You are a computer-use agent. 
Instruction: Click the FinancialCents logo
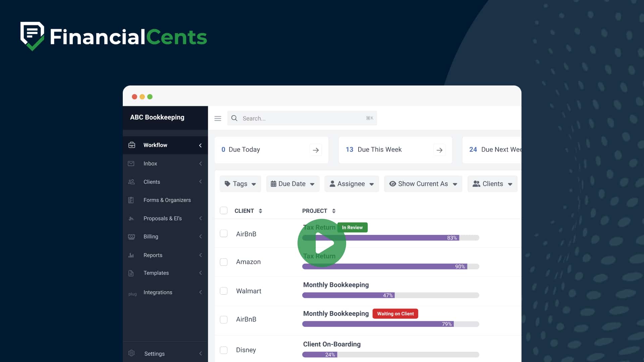114,37
